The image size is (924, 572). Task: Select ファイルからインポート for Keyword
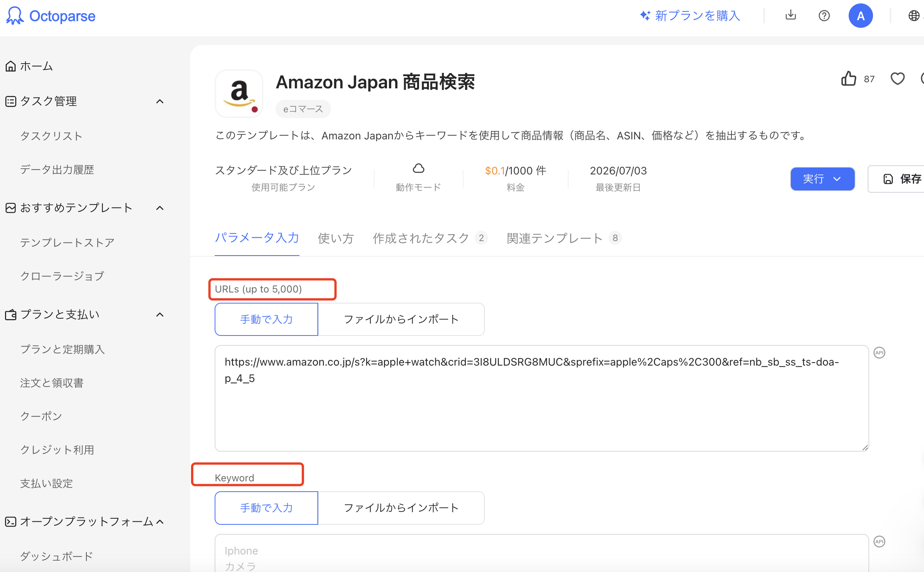(x=401, y=508)
